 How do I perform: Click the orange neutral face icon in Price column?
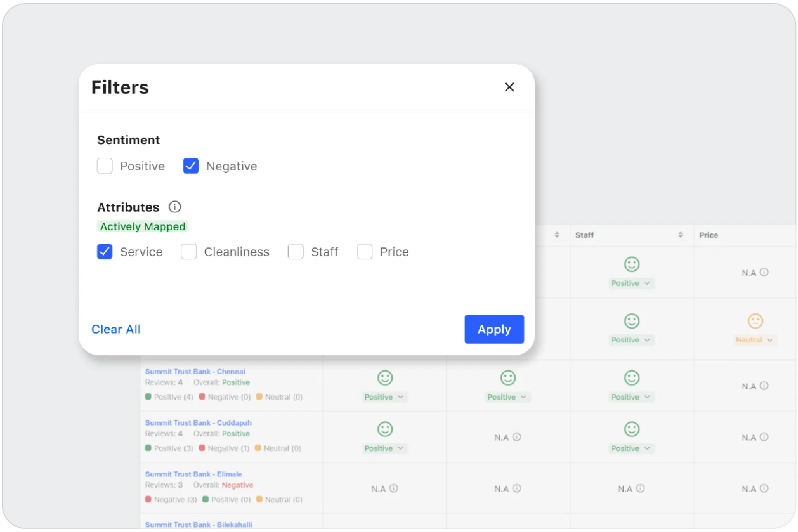click(x=755, y=321)
